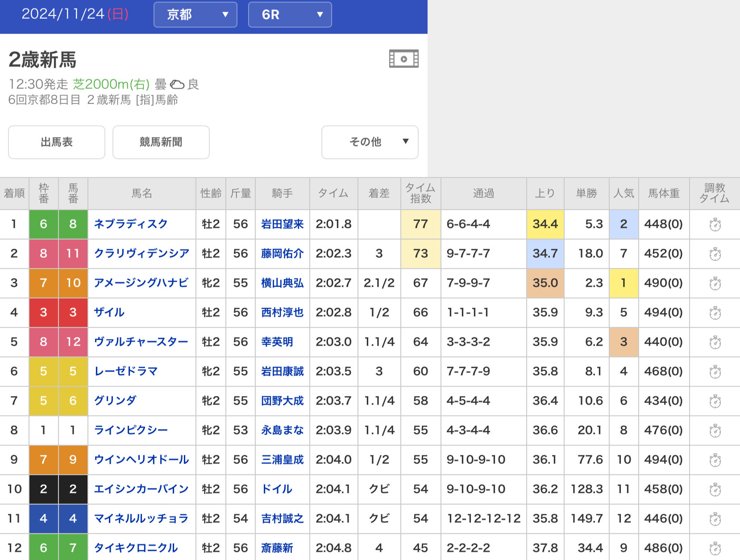
Task: Switch to the 競馬新聞 tab
Action: 161,142
